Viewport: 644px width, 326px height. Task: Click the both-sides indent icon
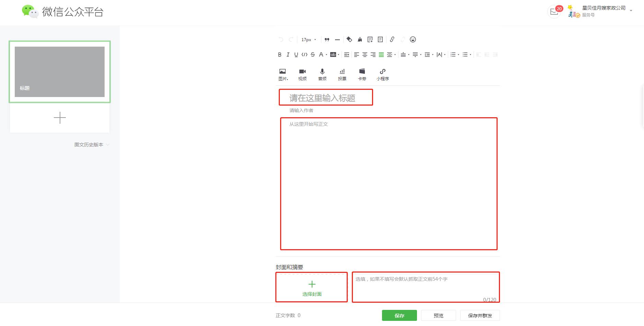click(390, 55)
